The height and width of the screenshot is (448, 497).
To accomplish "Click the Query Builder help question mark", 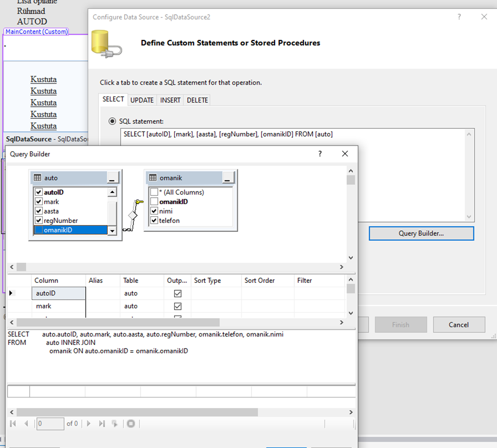I will [320, 154].
